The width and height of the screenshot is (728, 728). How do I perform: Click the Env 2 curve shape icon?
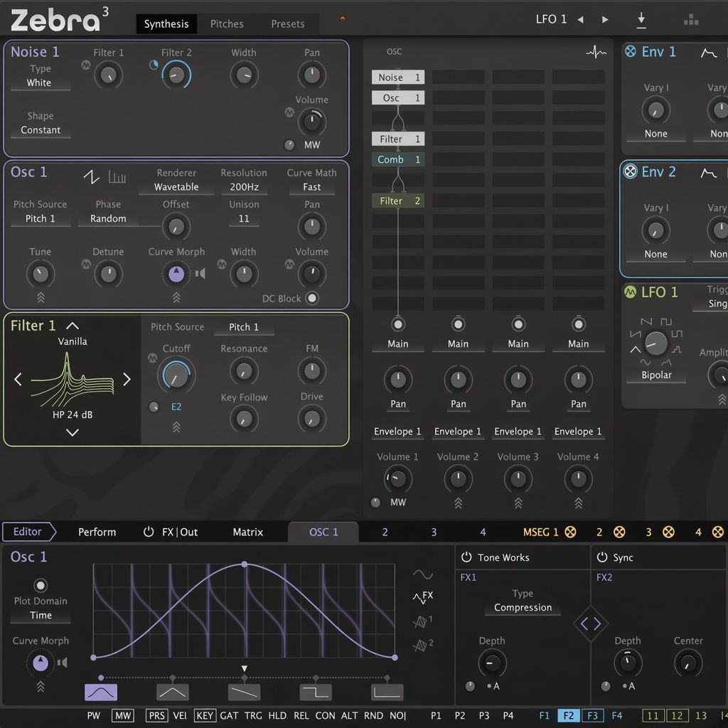709,173
